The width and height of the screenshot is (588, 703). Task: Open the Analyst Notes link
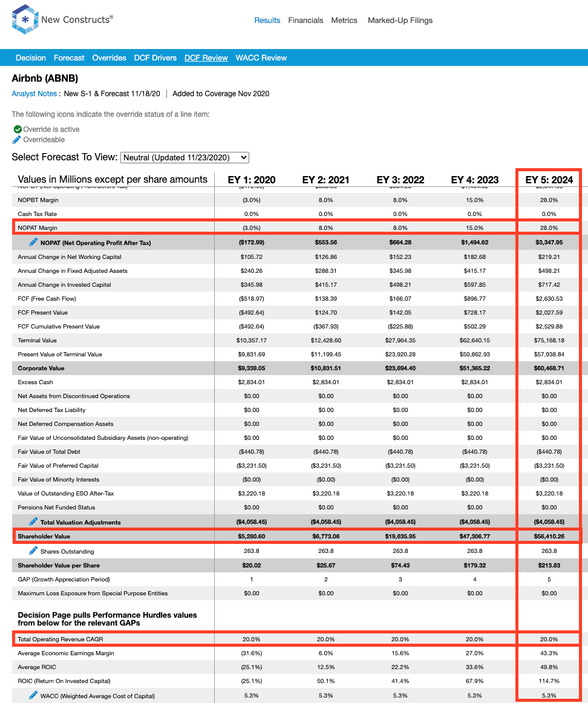pyautogui.click(x=34, y=94)
